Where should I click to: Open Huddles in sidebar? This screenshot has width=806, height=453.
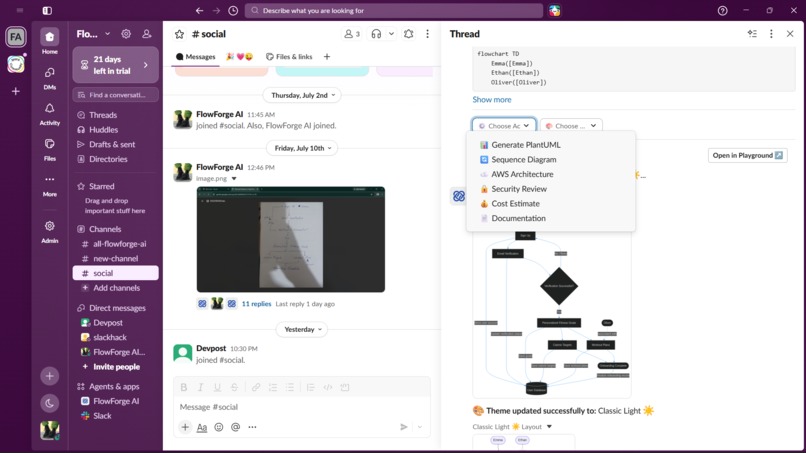pos(116,130)
